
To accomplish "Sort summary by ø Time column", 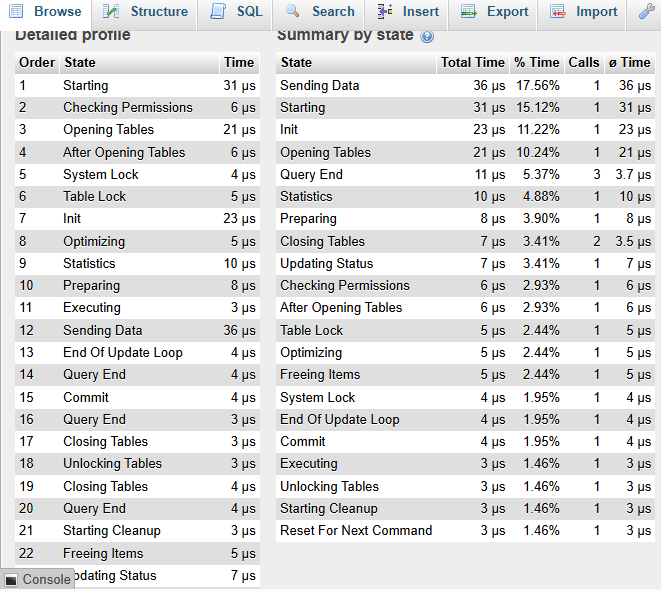I will point(629,62).
